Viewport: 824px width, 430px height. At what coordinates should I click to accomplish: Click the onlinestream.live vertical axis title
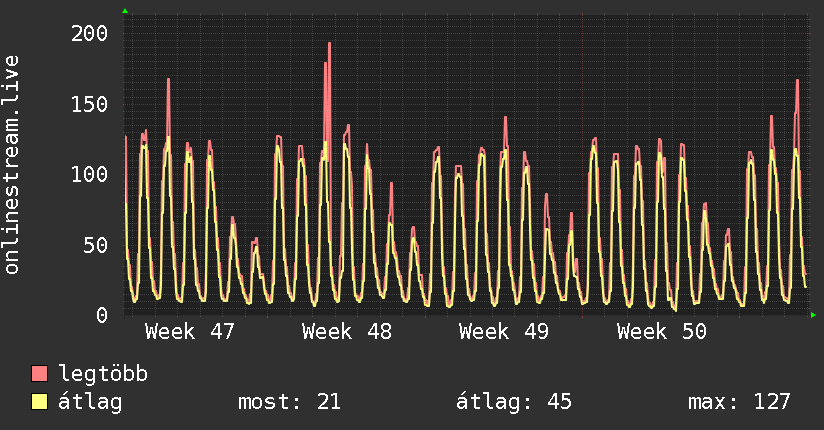pyautogui.click(x=12, y=165)
